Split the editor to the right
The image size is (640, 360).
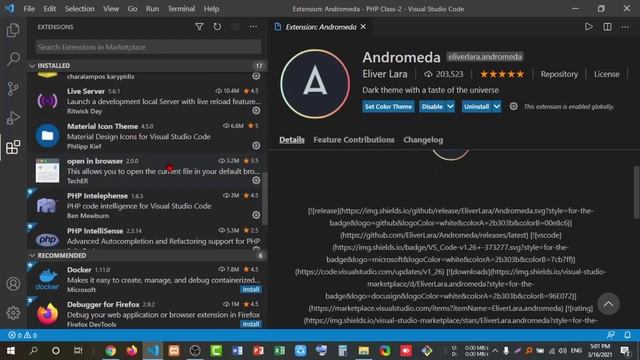coord(607,27)
